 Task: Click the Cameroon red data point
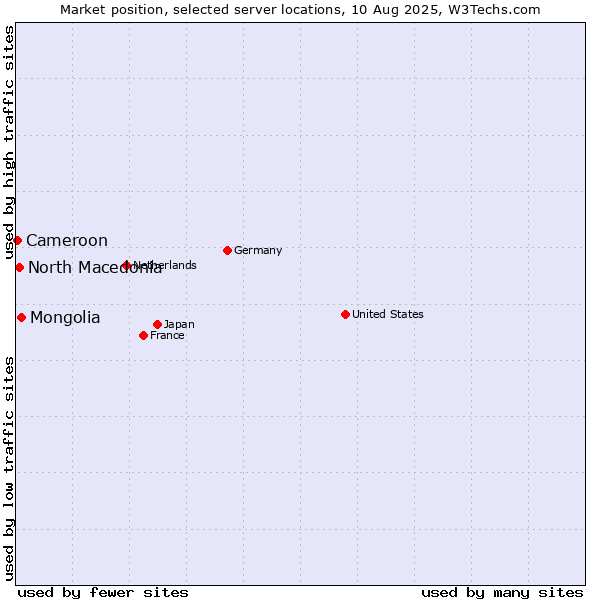pos(18,240)
